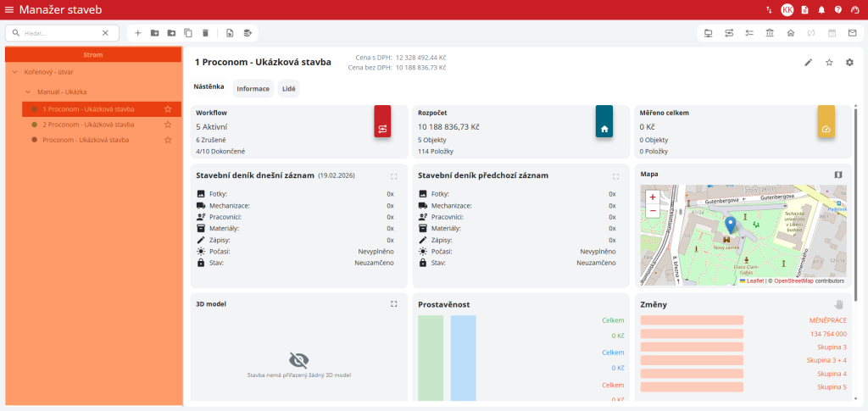This screenshot has width=868, height=411.
Task: Open the hamburger main menu
Action: pyautogui.click(x=9, y=9)
